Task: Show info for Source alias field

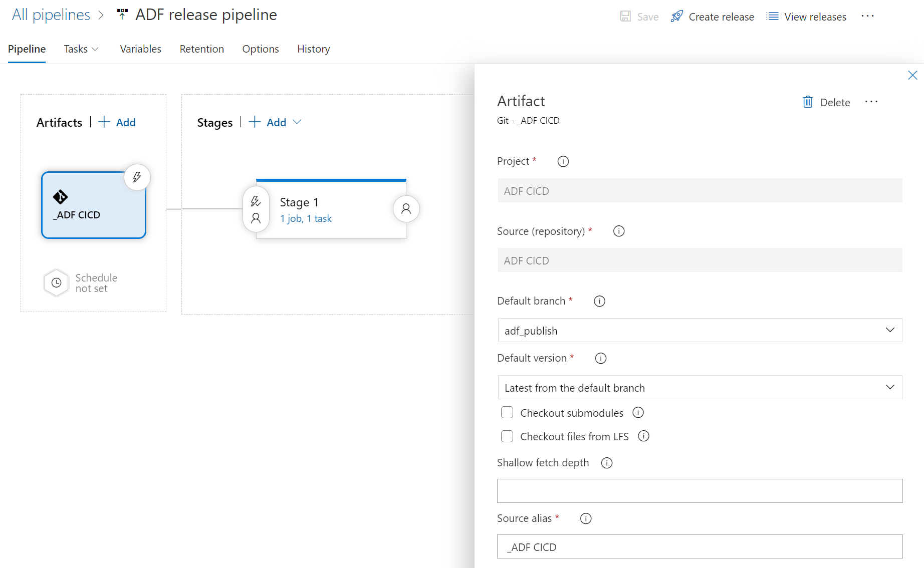Action: pos(585,518)
